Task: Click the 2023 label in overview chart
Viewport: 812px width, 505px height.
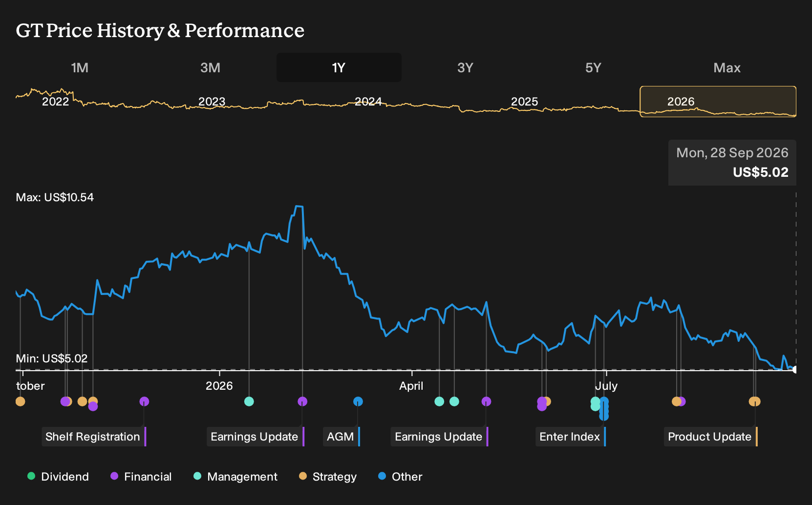Action: (212, 102)
